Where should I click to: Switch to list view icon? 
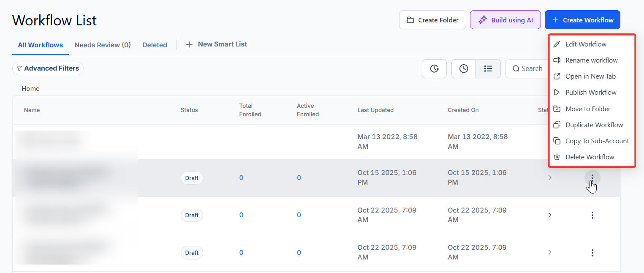(x=488, y=68)
